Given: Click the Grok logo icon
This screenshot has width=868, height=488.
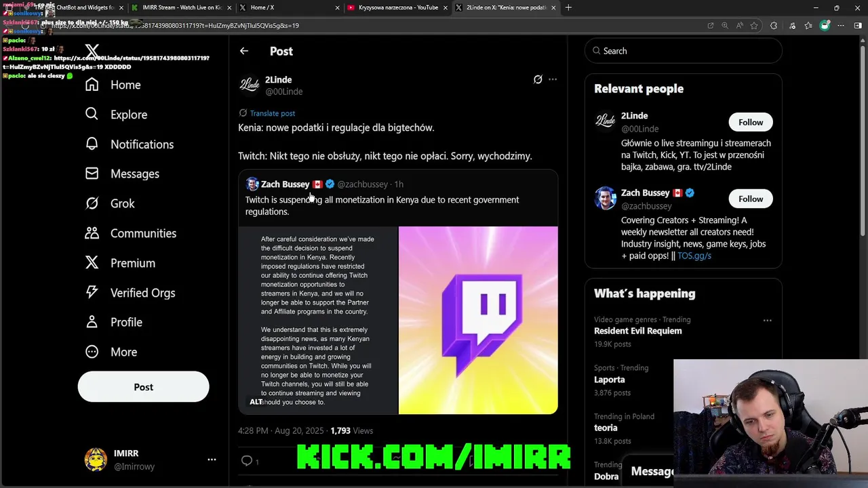Looking at the screenshot, I should point(92,203).
